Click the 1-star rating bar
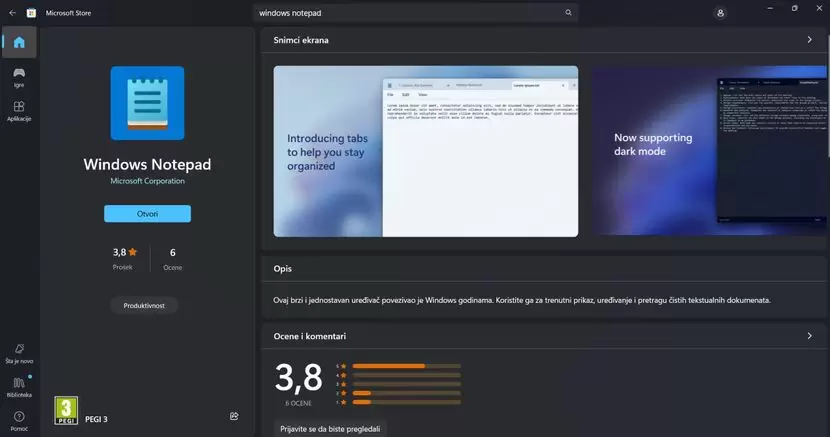 point(406,402)
